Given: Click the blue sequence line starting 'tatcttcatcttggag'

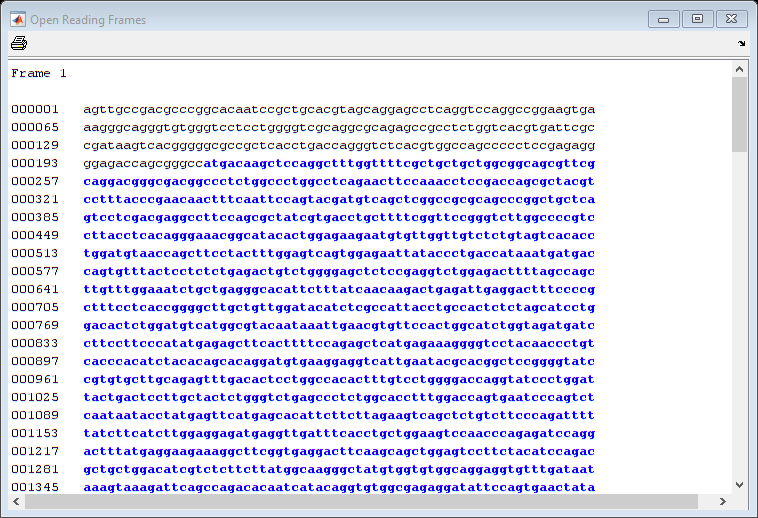Looking at the screenshot, I should click(x=339, y=433).
